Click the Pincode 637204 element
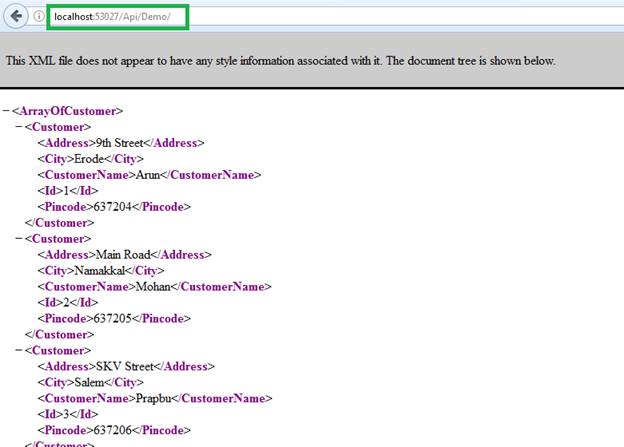This screenshot has width=624, height=447. pyautogui.click(x=114, y=207)
